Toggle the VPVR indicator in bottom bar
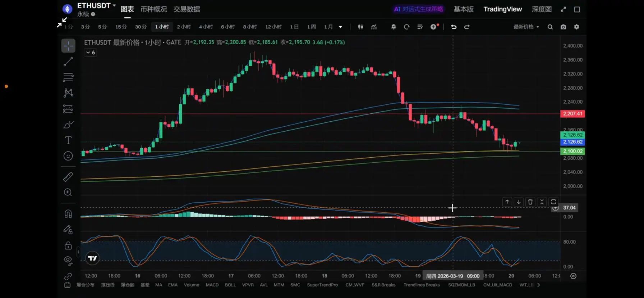 tap(248, 285)
